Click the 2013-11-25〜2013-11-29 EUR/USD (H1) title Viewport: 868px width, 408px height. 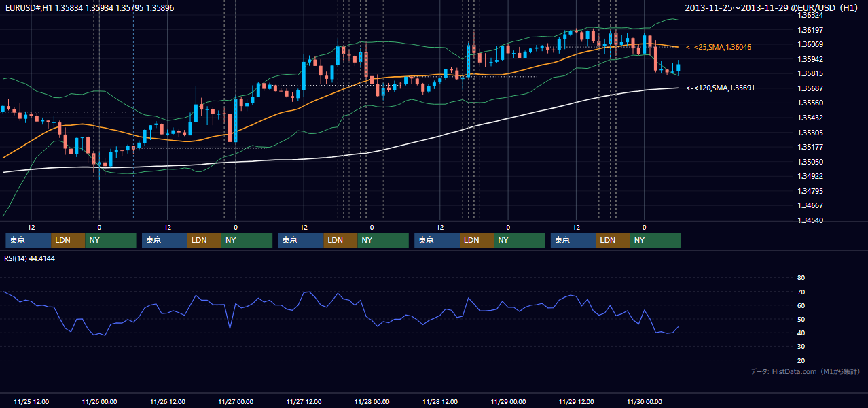(x=772, y=7)
